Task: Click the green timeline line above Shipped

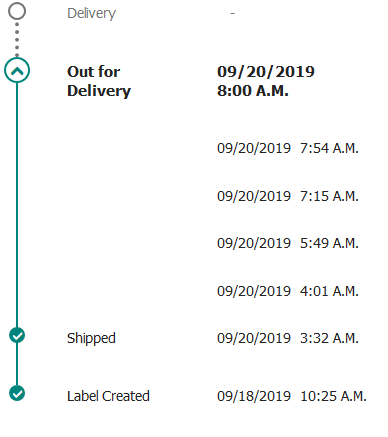Action: [17, 205]
